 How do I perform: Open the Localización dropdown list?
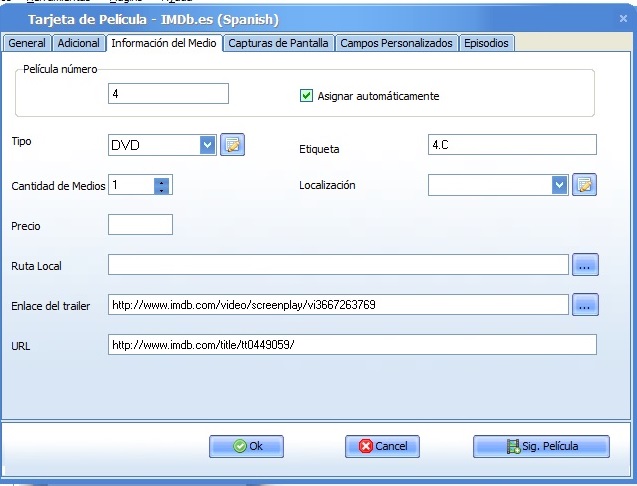coord(559,185)
